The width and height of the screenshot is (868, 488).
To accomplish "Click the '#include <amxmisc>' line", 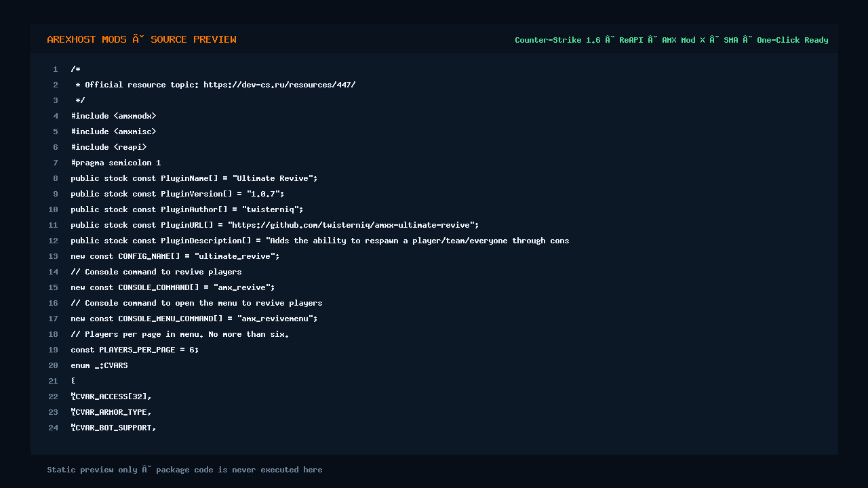I will (x=113, y=131).
